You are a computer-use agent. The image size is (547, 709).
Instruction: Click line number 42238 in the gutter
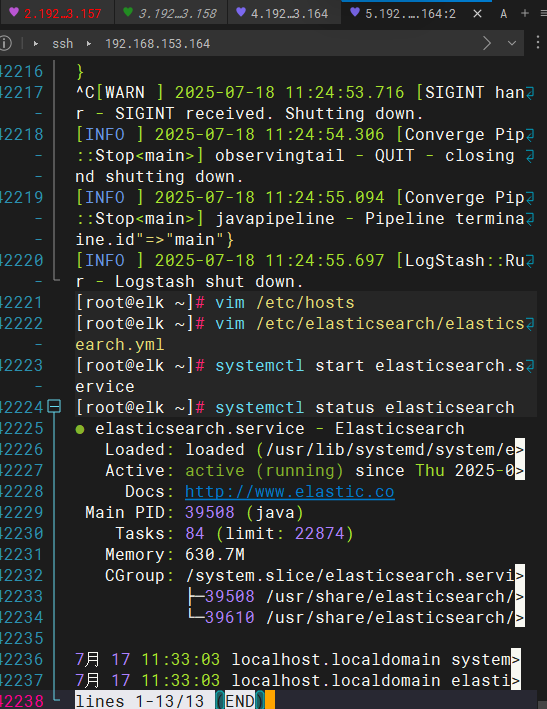tap(22, 701)
